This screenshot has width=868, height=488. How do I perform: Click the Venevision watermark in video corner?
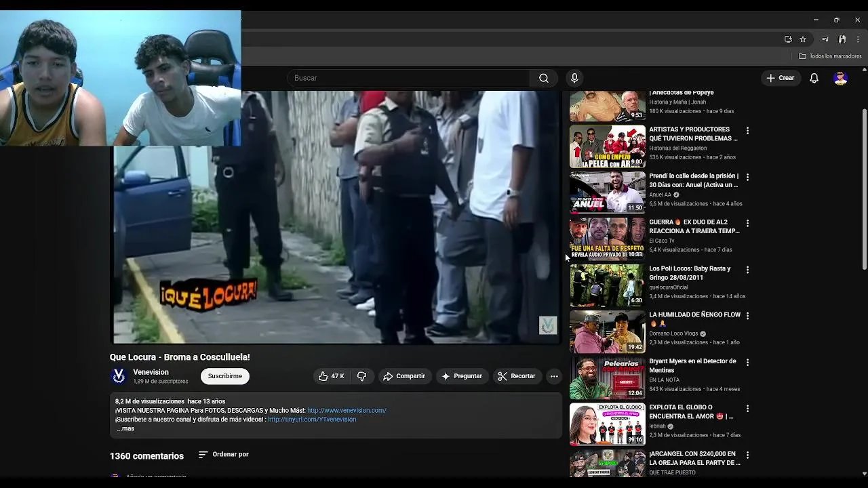(548, 325)
